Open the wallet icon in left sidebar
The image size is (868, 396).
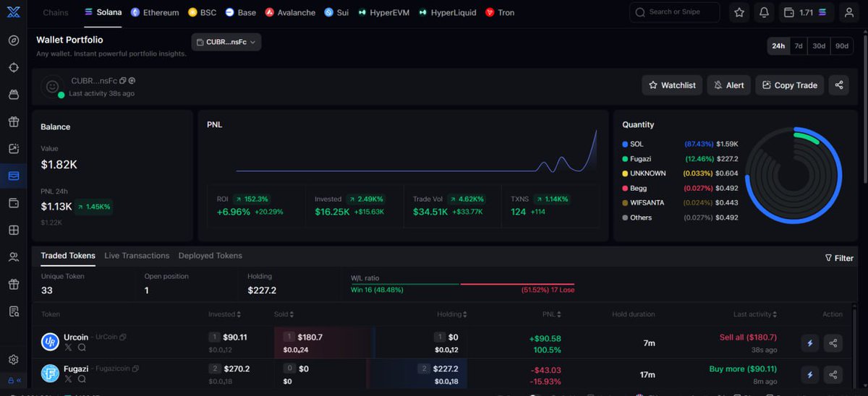pos(14,203)
